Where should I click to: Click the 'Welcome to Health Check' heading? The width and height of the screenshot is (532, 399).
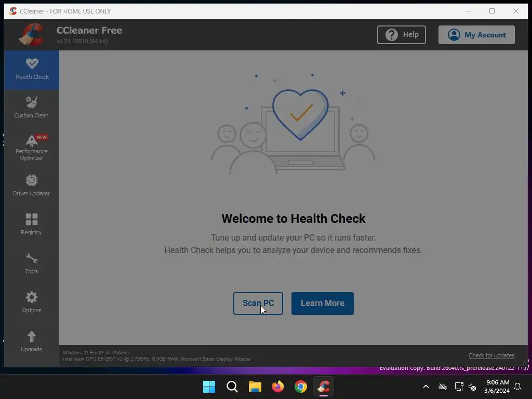click(x=294, y=219)
